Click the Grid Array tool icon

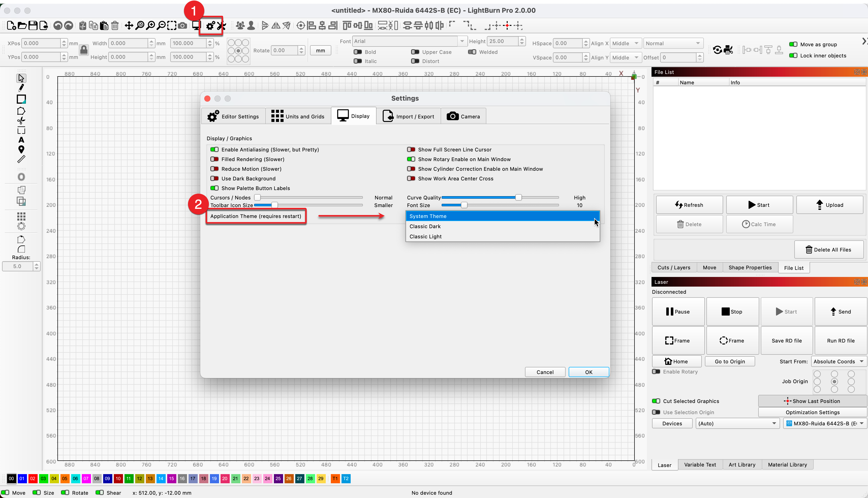click(21, 216)
